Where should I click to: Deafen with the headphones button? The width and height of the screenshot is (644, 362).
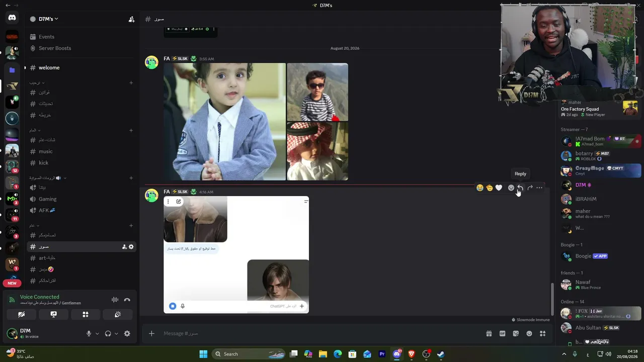[x=108, y=333]
